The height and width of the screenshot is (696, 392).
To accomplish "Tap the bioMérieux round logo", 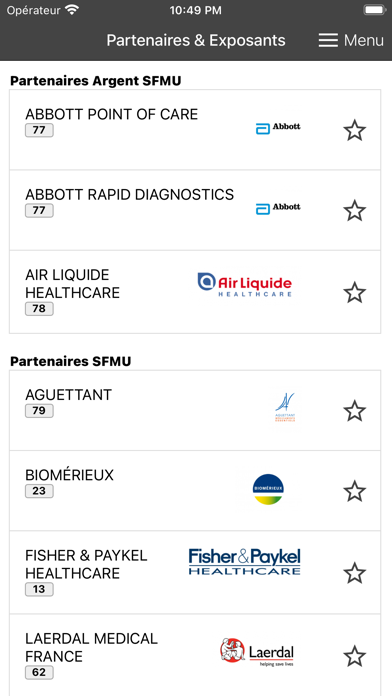I will coord(268,490).
